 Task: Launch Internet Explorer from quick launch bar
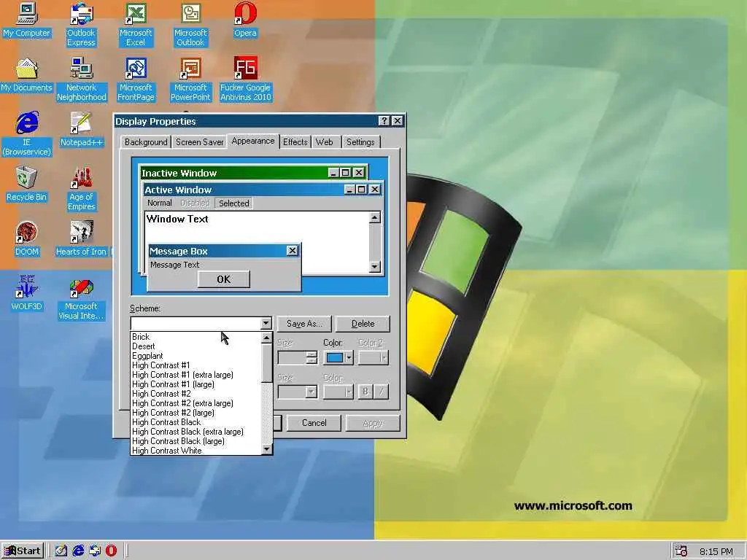78,551
